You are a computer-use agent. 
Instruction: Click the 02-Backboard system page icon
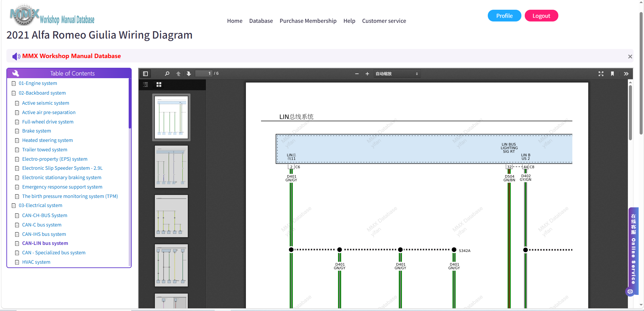14,93
